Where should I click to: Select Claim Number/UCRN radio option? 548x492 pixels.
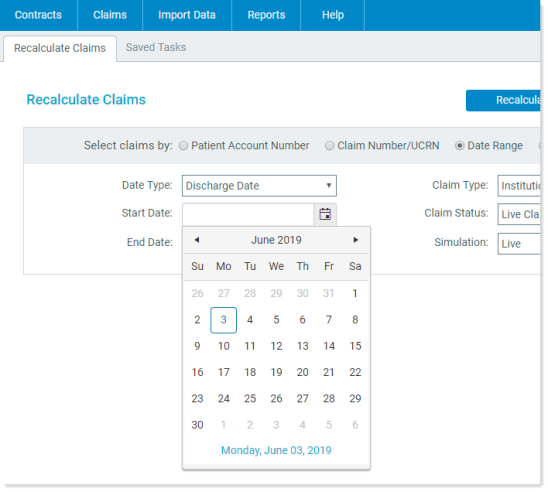pos(330,145)
